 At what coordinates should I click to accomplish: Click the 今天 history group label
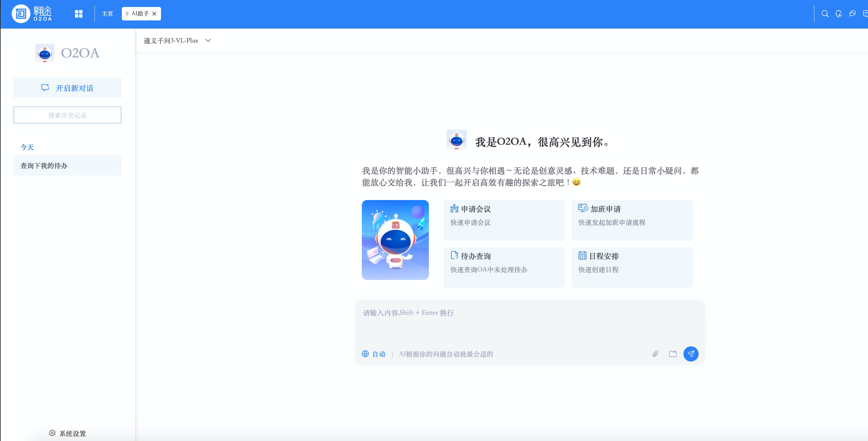(27, 147)
